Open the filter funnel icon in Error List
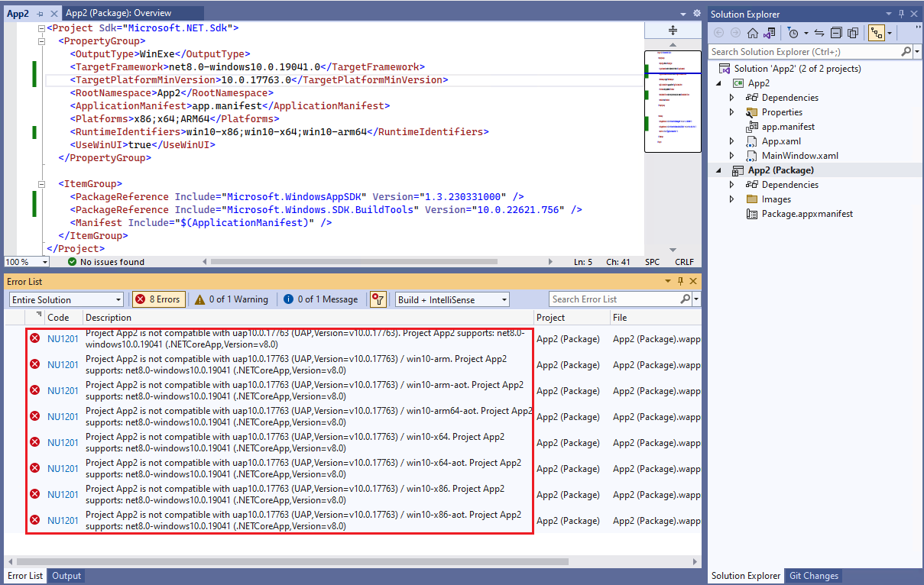The height and width of the screenshot is (585, 924). pos(378,299)
